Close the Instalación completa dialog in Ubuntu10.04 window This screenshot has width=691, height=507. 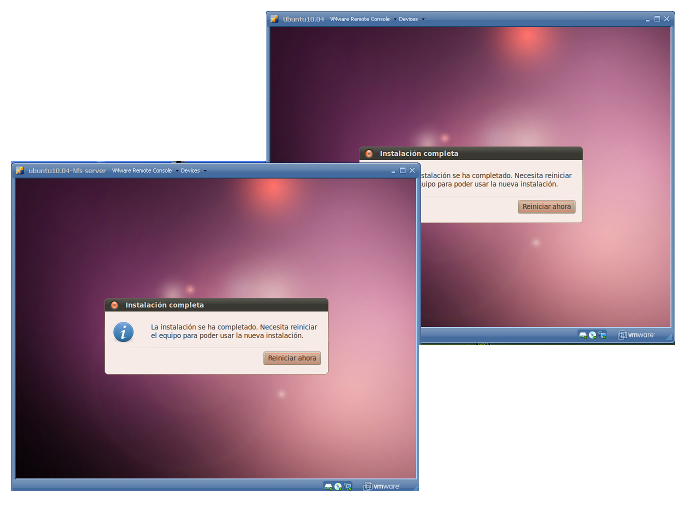pyautogui.click(x=369, y=153)
